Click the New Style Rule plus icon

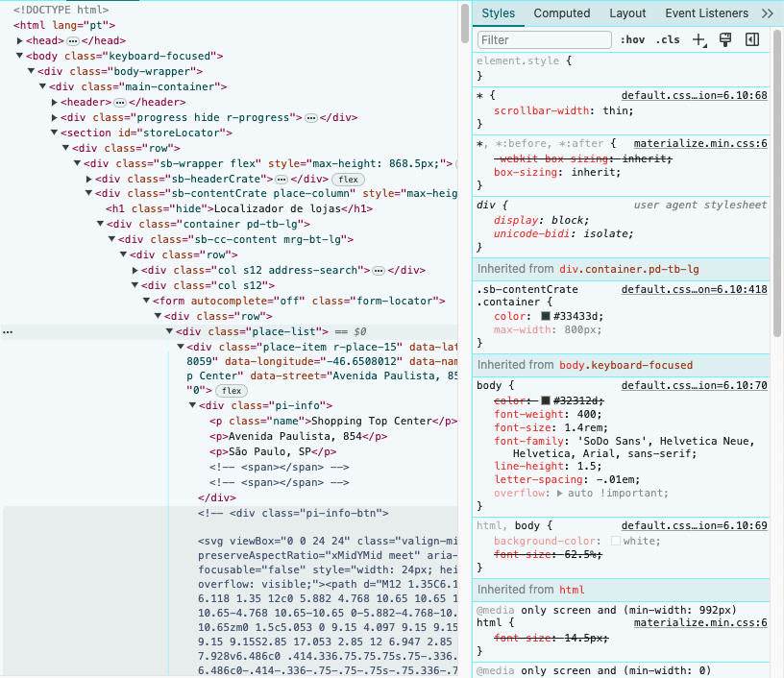point(698,40)
